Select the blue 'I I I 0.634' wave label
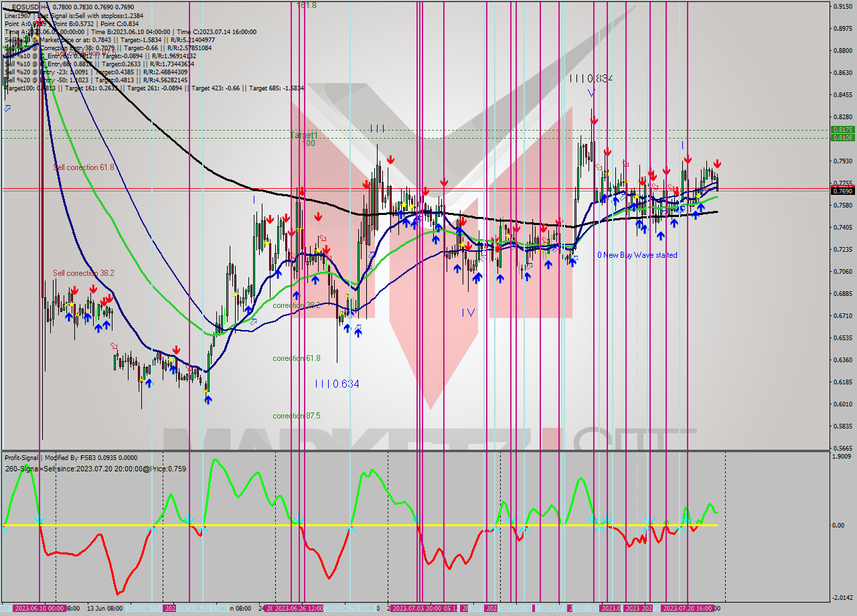857x616 pixels. (337, 384)
